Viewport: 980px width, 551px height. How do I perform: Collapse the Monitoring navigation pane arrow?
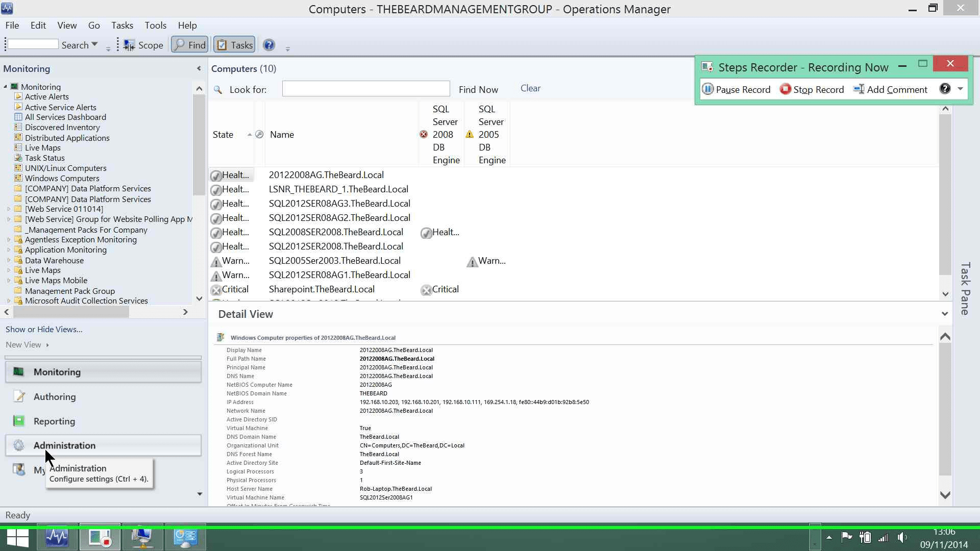point(199,68)
